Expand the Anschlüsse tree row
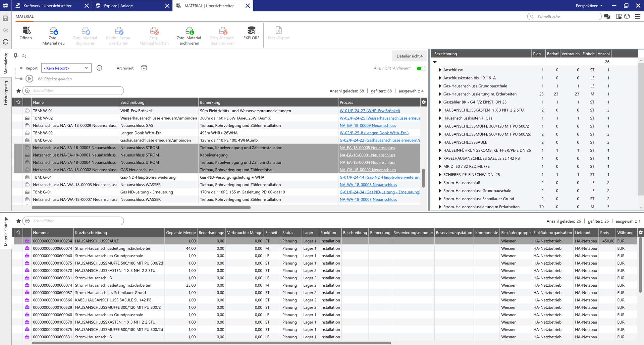The width and height of the screenshot is (644, 345). (440, 70)
